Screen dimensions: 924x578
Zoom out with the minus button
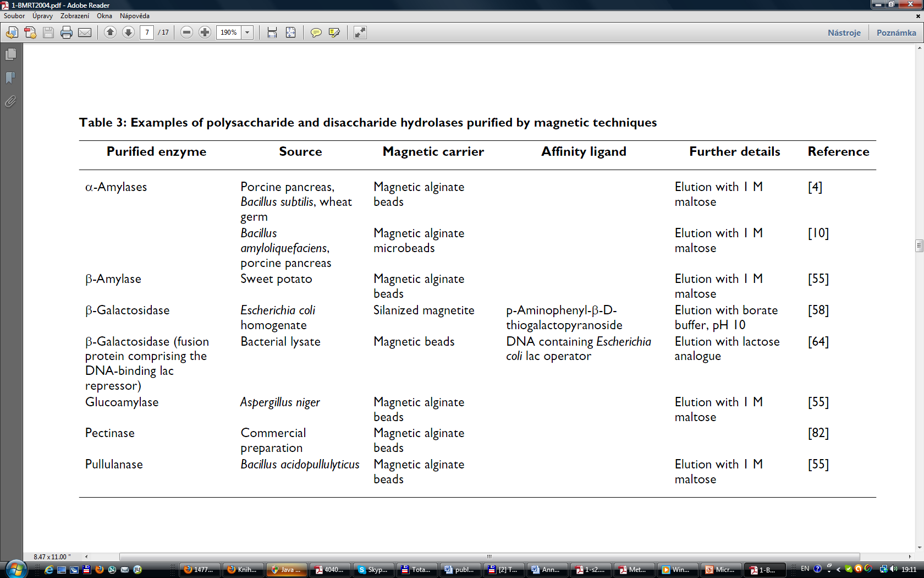point(187,32)
